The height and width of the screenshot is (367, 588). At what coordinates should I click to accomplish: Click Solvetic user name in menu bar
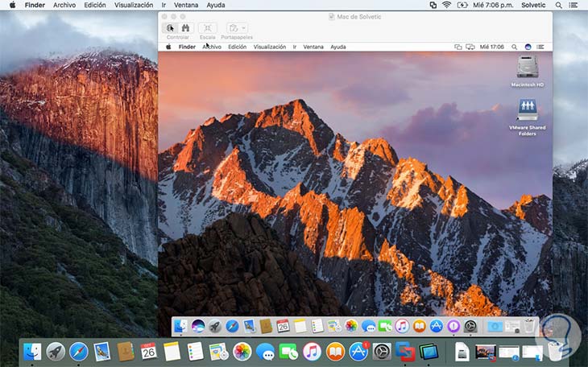(x=533, y=5)
